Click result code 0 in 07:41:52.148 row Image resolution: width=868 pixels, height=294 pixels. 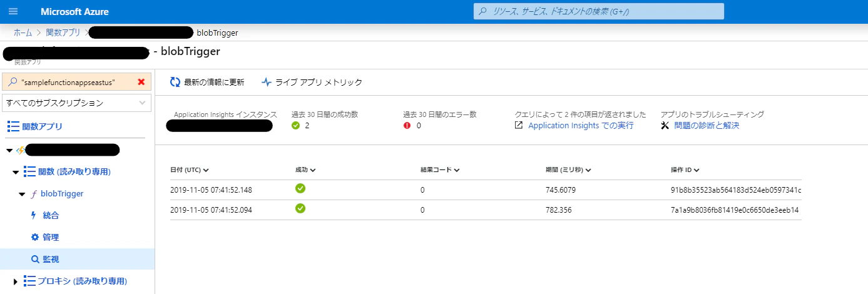[x=422, y=190]
